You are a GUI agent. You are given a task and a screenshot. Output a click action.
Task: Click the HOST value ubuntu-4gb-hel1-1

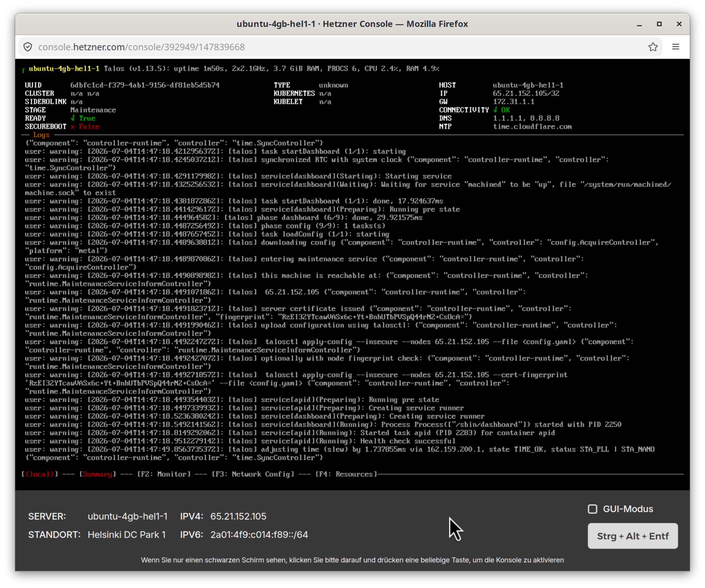[528, 85]
